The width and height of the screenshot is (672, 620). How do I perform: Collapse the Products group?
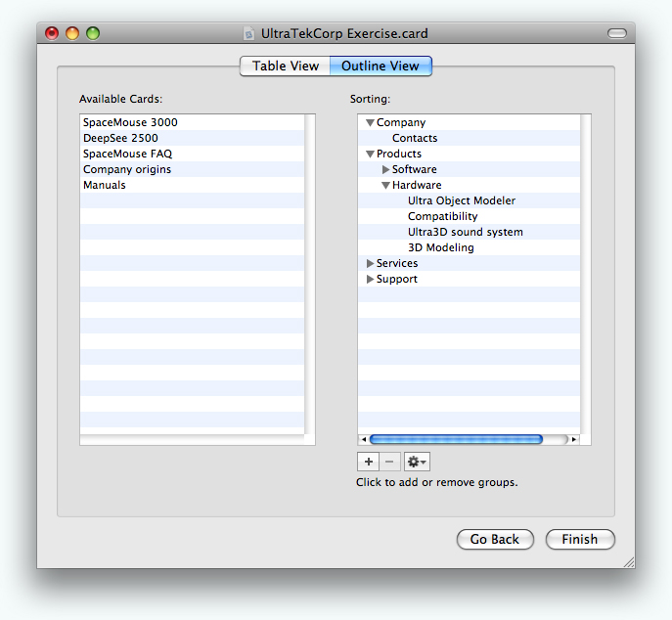(x=370, y=155)
